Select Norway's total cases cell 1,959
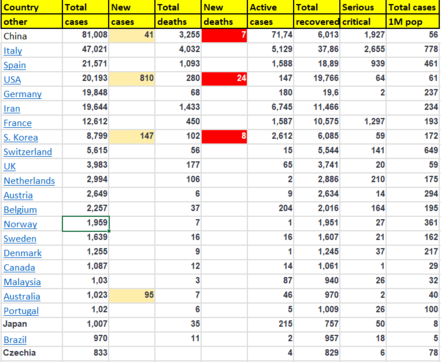 coord(86,223)
